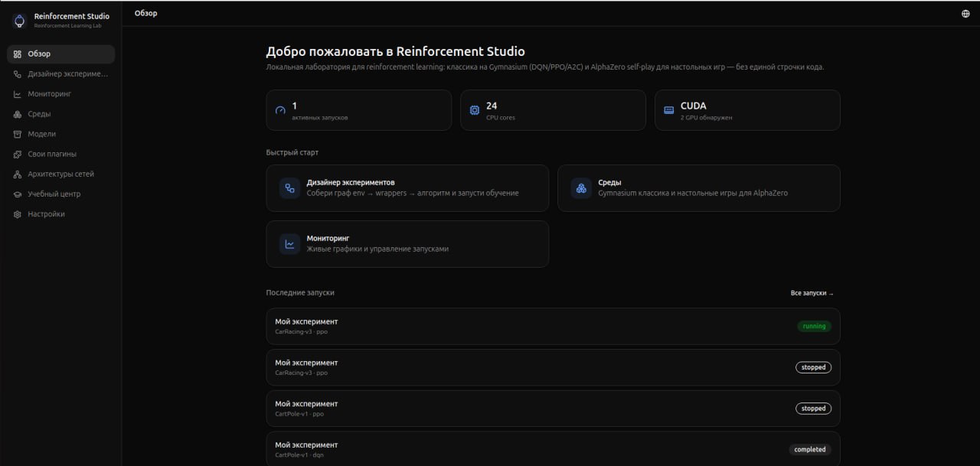Click the Reinforcement Learning Lab subtitle
The width and height of the screenshot is (980, 466).
(67, 25)
